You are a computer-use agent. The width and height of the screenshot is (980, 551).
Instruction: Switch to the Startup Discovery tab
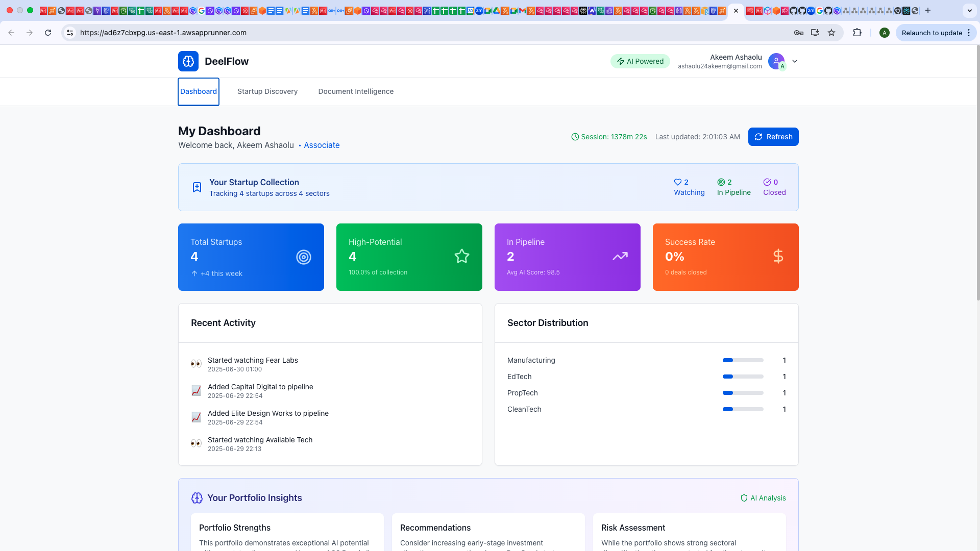267,91
